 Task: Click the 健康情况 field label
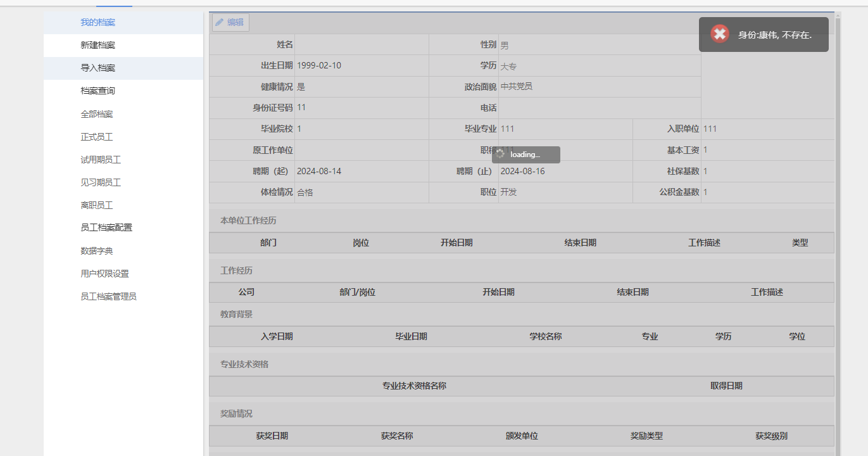pos(277,87)
